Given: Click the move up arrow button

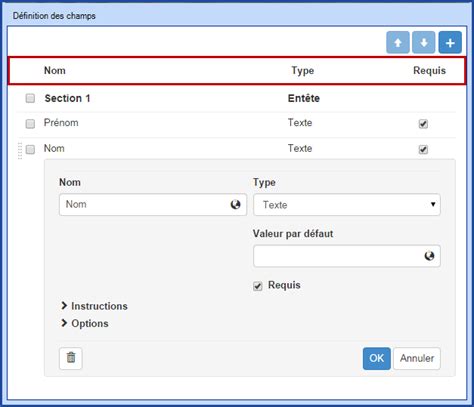Looking at the screenshot, I should tap(398, 42).
